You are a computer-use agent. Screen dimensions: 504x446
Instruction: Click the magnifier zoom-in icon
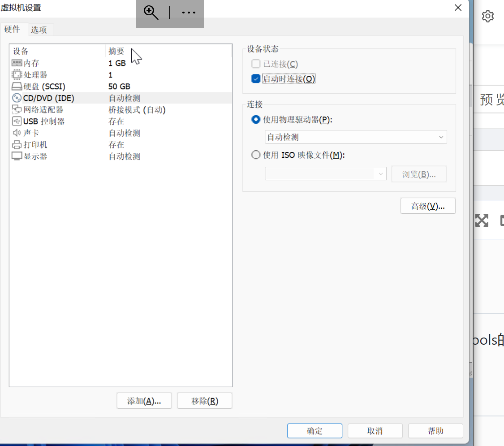tap(151, 13)
